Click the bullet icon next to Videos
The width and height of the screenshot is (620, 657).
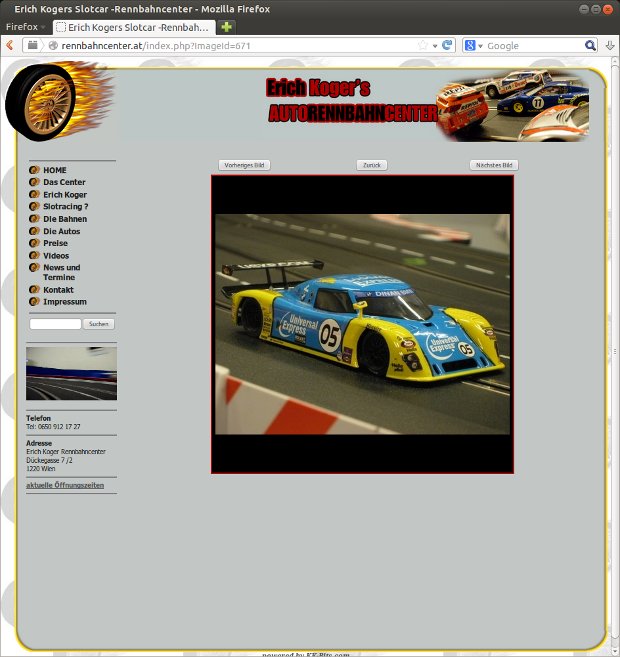tap(34, 255)
